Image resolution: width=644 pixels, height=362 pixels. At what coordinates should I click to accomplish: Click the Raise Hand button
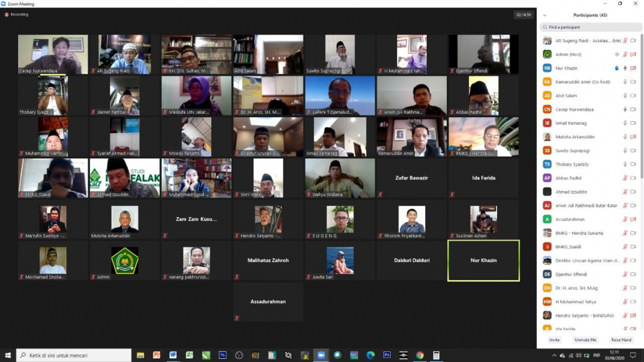click(x=621, y=340)
